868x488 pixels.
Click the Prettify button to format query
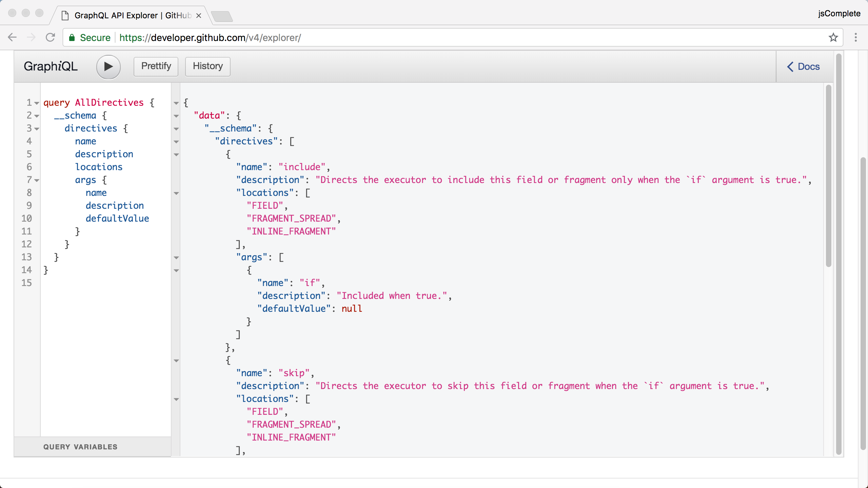[x=156, y=65]
